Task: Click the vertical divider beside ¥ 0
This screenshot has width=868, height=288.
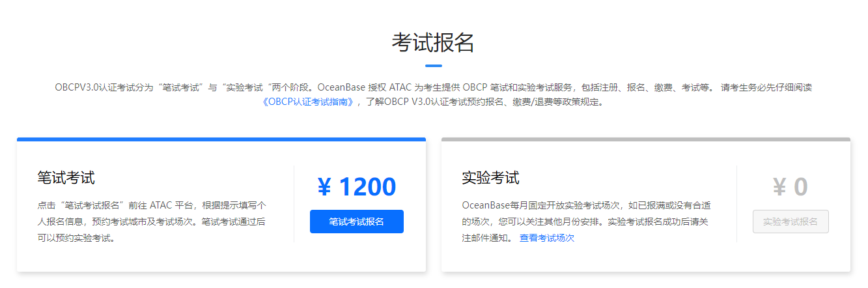Action: click(737, 204)
